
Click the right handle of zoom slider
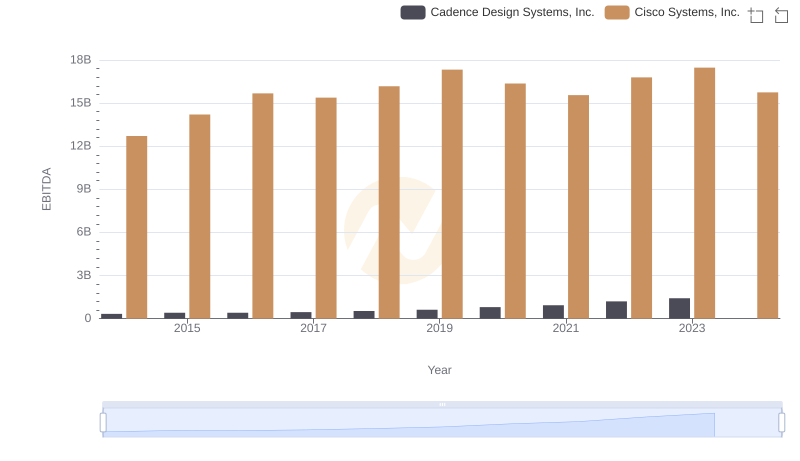click(782, 423)
